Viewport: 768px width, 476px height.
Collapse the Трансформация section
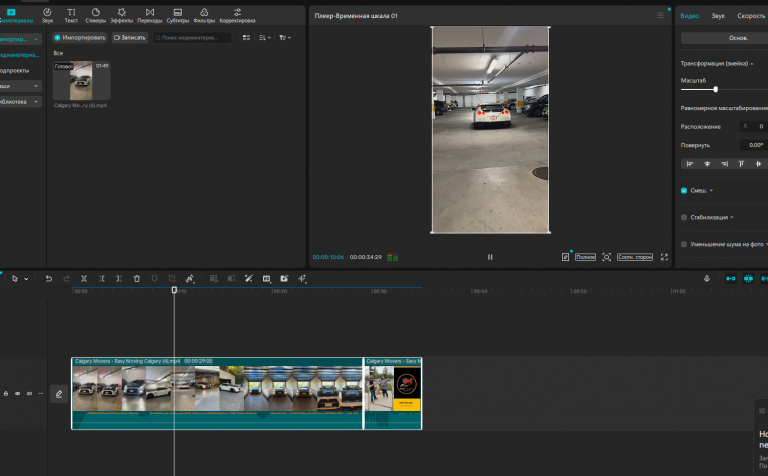(752, 64)
